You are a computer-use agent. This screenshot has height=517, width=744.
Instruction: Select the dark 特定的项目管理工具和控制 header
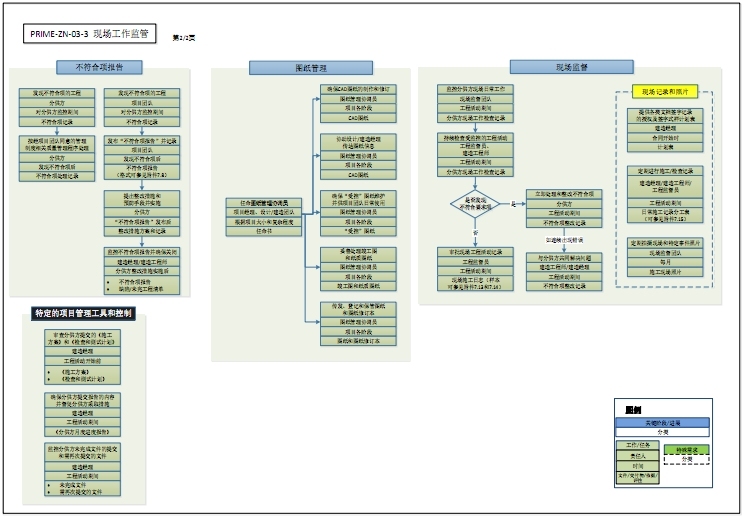tap(82, 315)
